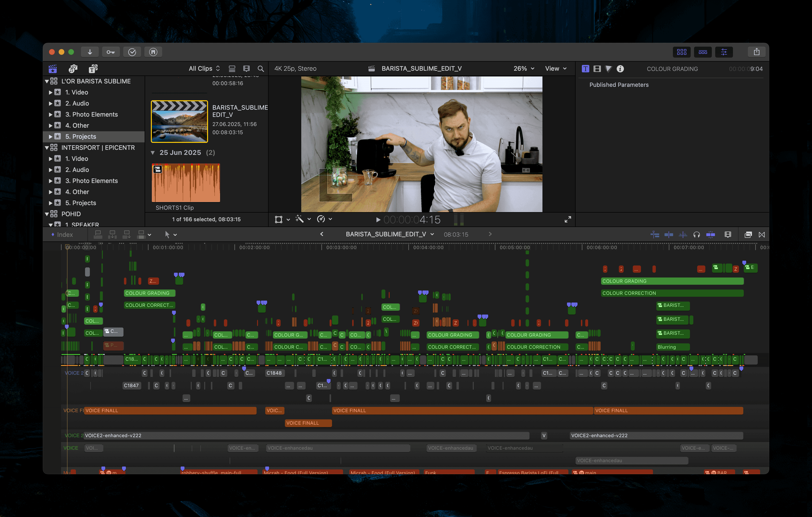This screenshot has height=517, width=812.
Task: Open the Keyword Editor key icon
Action: 111,52
